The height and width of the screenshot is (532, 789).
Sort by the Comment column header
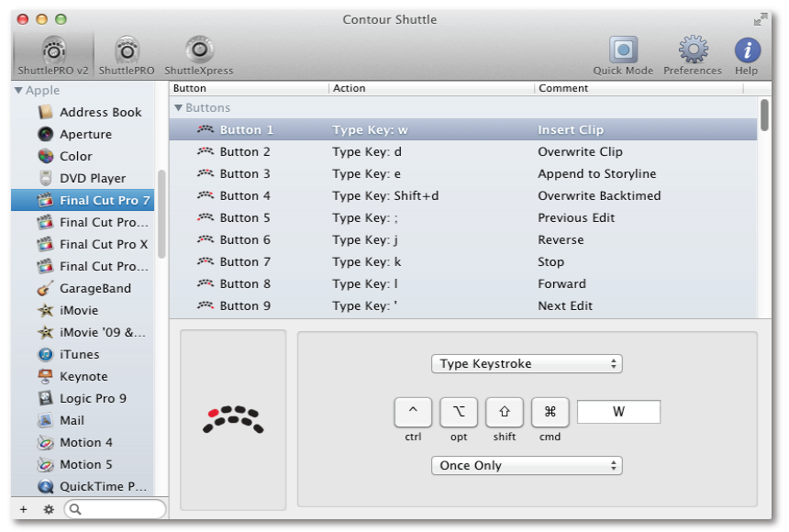(x=639, y=88)
